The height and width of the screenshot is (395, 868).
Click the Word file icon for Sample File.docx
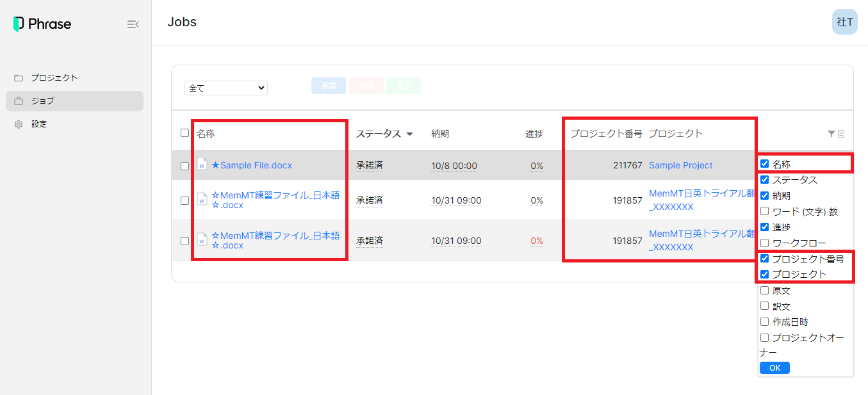(x=202, y=165)
